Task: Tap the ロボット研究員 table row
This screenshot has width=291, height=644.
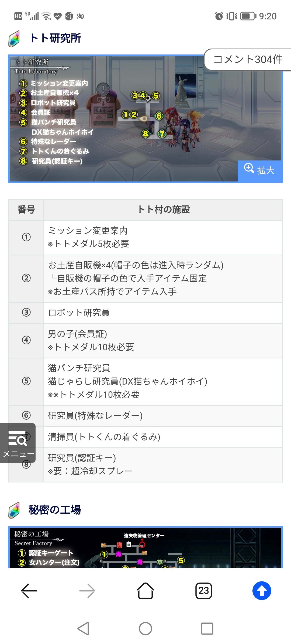Action: point(163,313)
